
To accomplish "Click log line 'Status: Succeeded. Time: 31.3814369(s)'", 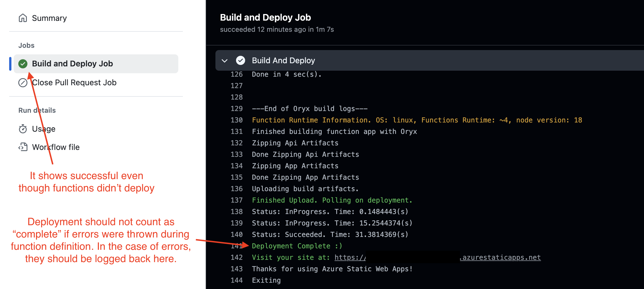I will click(330, 235).
